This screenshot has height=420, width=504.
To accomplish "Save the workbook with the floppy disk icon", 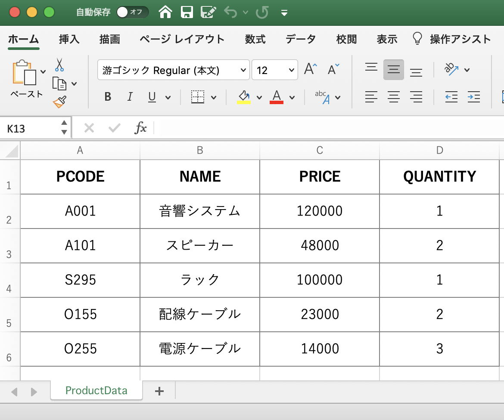I will coord(187,12).
